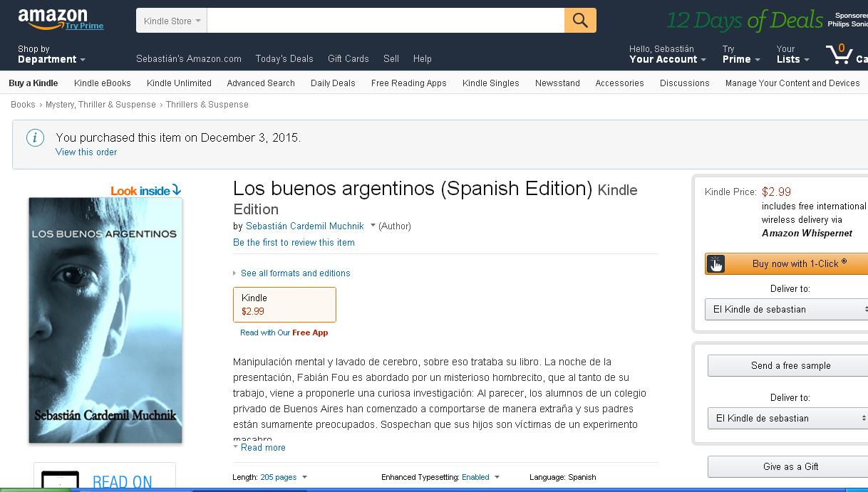Screen dimensions: 868x492
Task: Expand the Shop by Department menu
Action: coord(51,54)
